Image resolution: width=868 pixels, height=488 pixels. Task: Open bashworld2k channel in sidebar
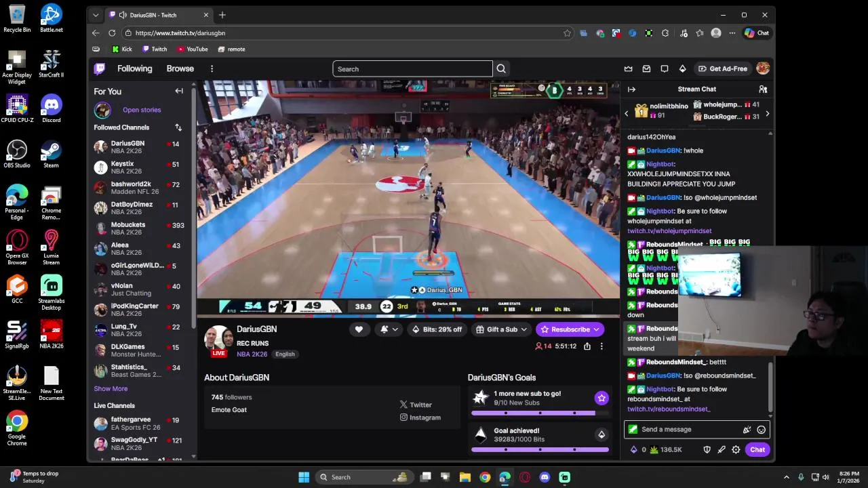click(142, 188)
